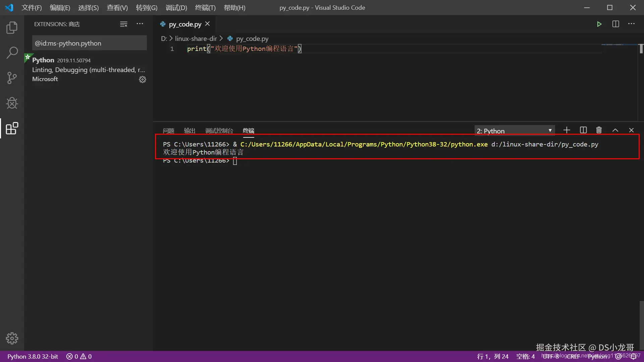Image resolution: width=644 pixels, height=362 pixels.
Task: Open the Search view icon
Action: pos(12,53)
